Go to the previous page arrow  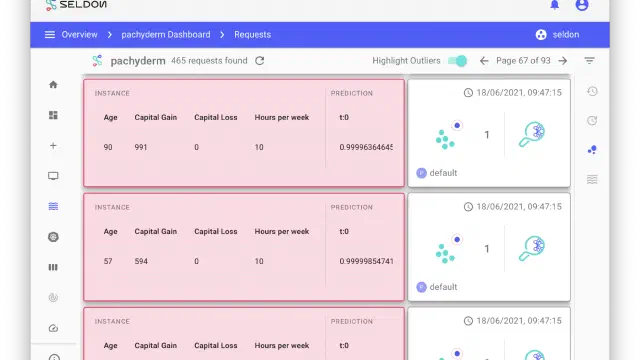coord(484,61)
